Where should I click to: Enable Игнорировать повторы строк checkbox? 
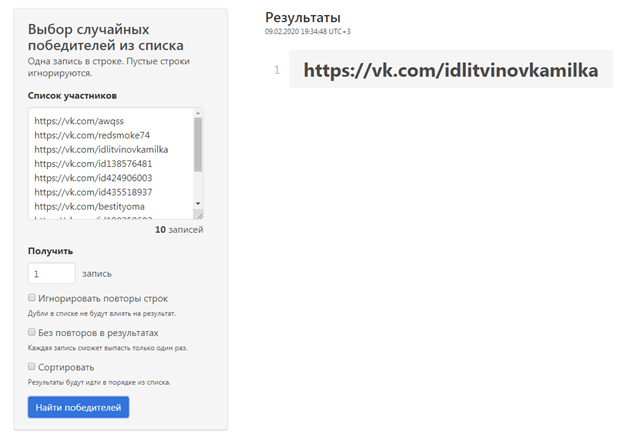[x=32, y=297]
